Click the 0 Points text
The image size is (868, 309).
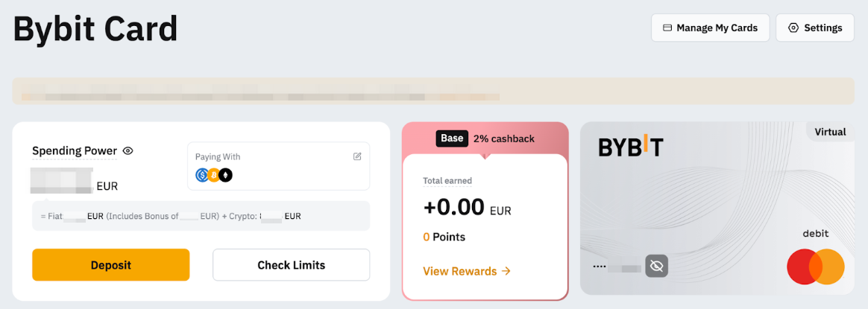click(444, 237)
